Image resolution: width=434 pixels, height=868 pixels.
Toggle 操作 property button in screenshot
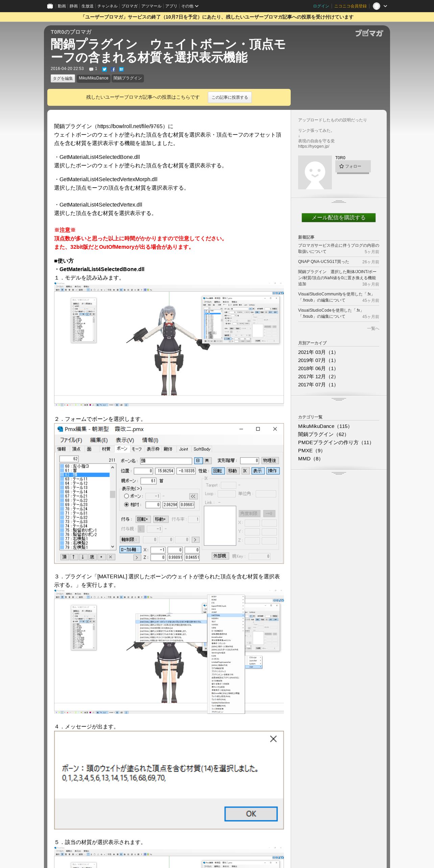pyautogui.click(x=272, y=471)
